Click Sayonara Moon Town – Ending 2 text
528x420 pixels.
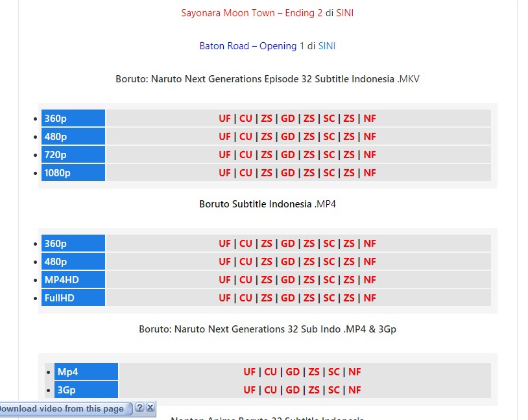252,13
